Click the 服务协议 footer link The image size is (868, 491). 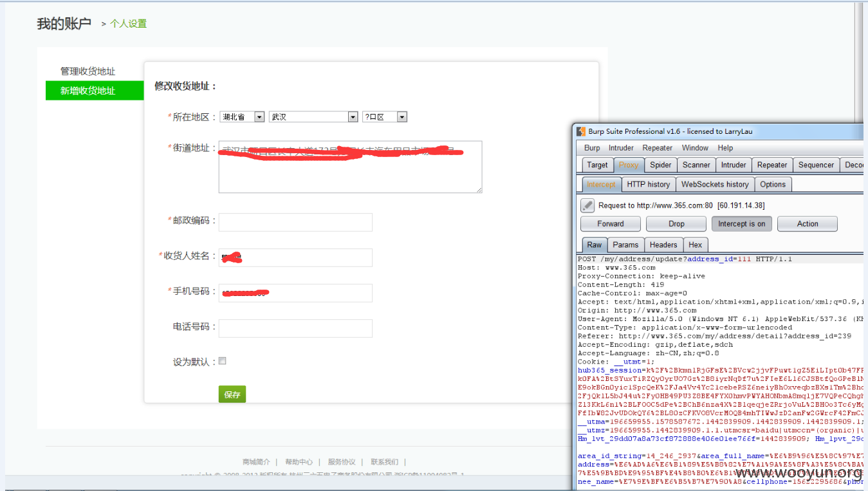click(342, 461)
